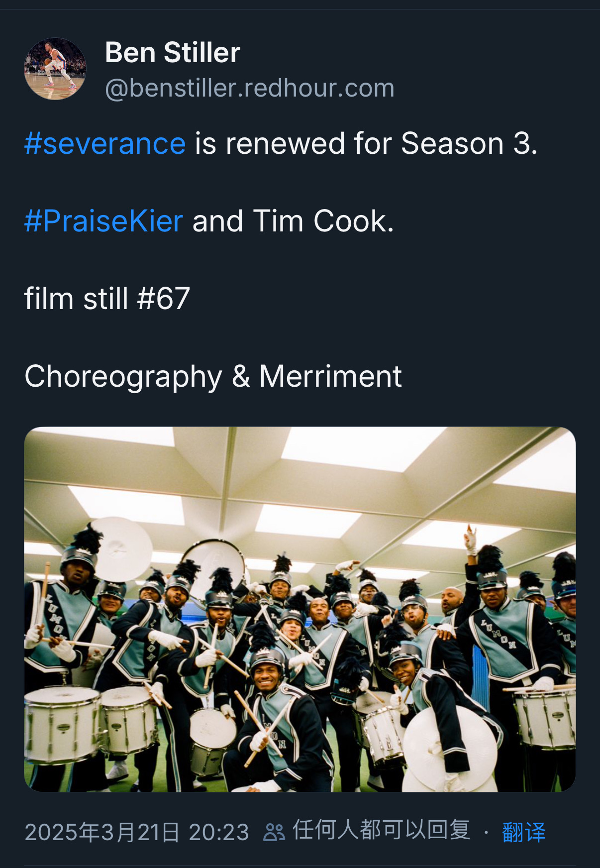Open the #severance hashtag
The width and height of the screenshot is (600, 868).
[x=105, y=144]
